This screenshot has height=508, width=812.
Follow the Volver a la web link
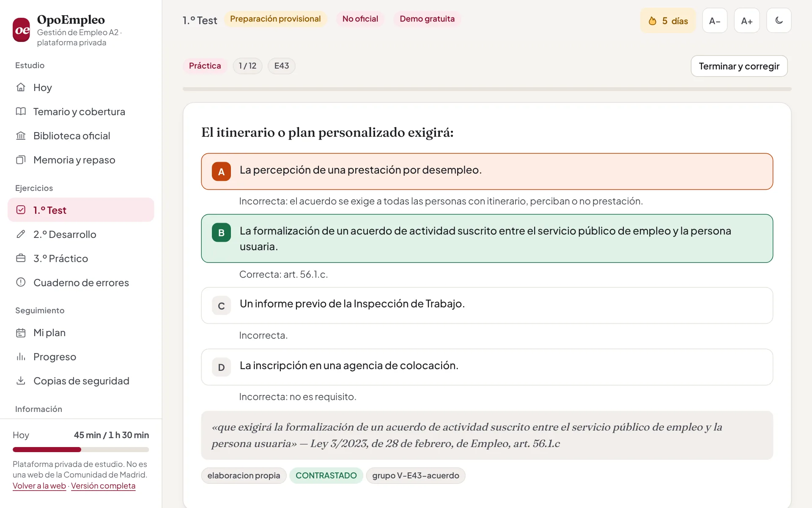(x=39, y=486)
